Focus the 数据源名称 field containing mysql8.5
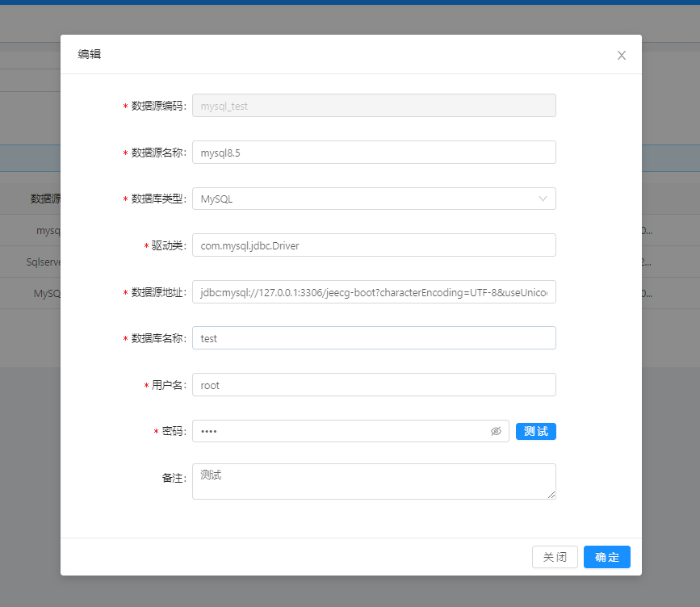Image resolution: width=700 pixels, height=607 pixels. tap(373, 153)
